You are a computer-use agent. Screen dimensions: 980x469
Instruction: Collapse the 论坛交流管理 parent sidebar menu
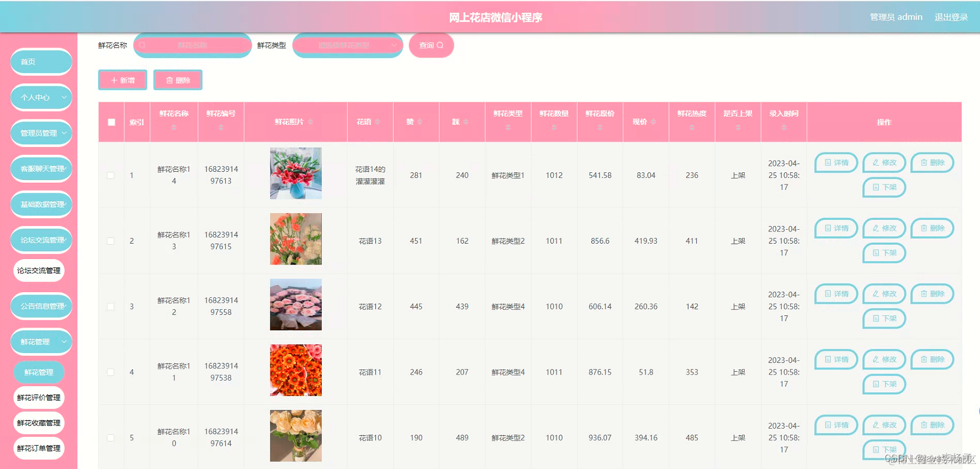click(x=41, y=240)
